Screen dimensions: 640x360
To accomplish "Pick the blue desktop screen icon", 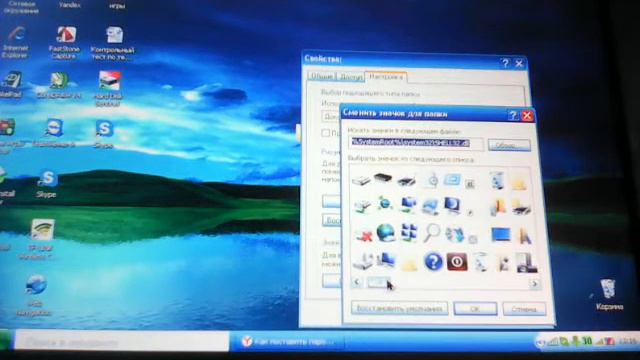I will click(x=500, y=234).
